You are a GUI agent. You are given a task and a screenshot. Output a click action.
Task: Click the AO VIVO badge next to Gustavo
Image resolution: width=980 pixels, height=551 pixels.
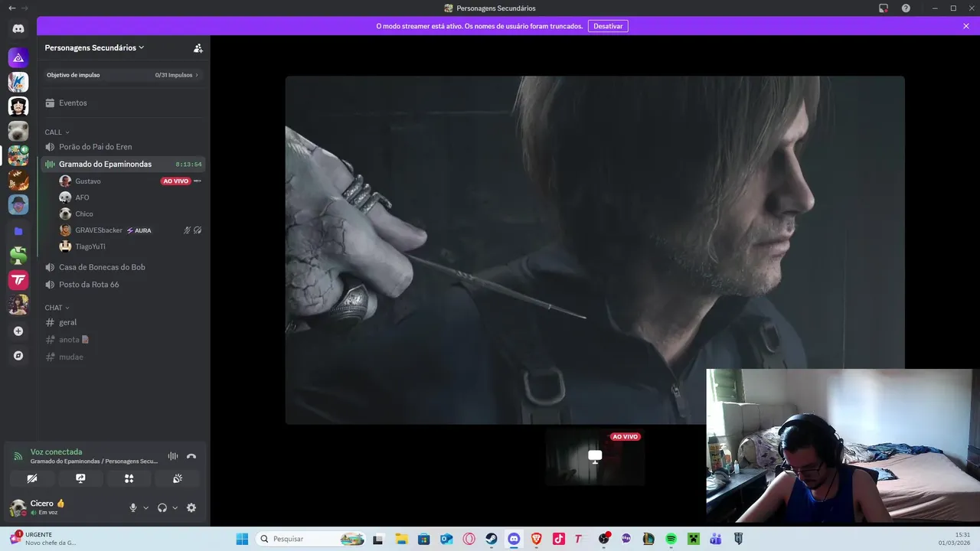tap(175, 181)
